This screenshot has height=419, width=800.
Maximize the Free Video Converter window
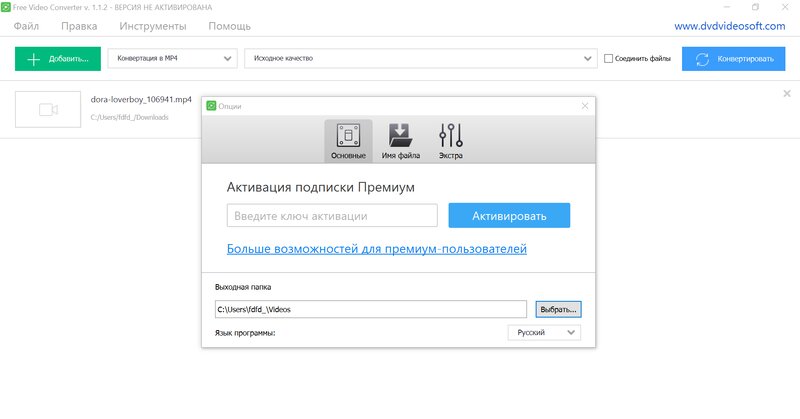[x=756, y=7]
